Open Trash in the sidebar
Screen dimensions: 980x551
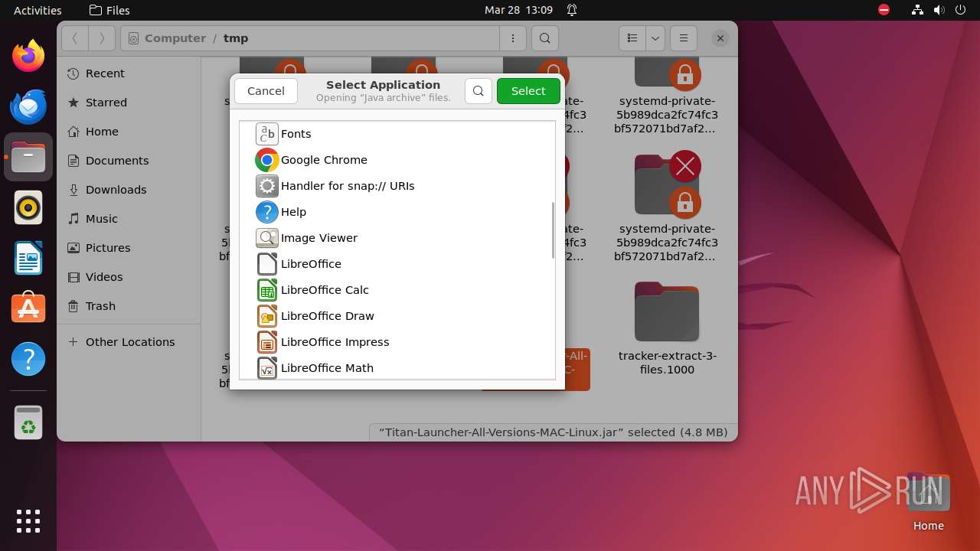[x=129, y=306]
